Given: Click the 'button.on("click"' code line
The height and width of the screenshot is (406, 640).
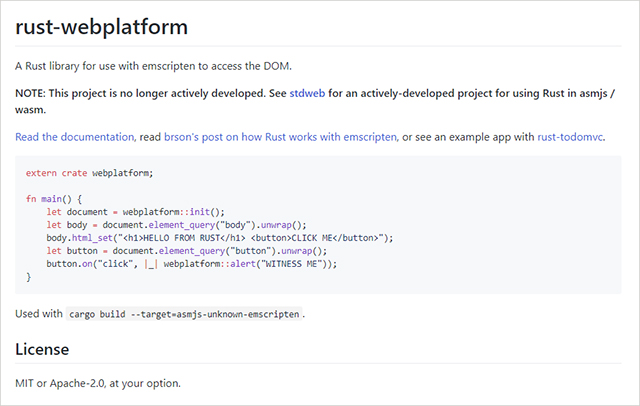Looking at the screenshot, I should pos(192,264).
